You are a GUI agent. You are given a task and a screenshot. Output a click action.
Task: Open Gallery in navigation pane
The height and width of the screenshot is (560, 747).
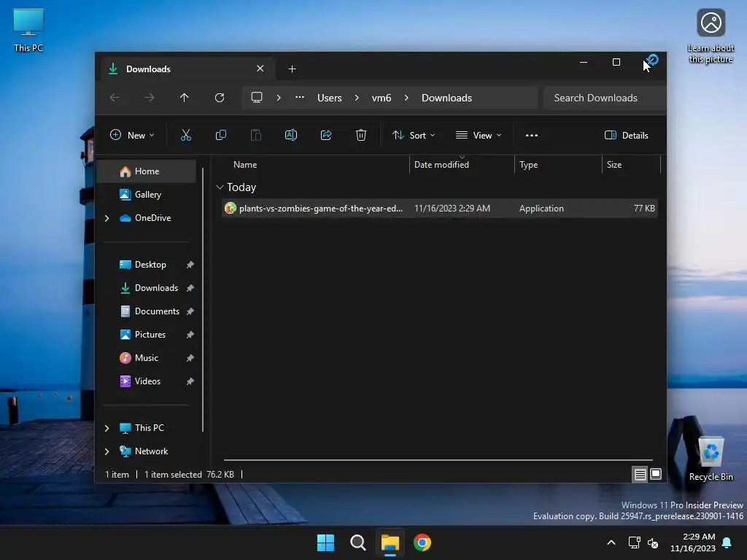148,194
